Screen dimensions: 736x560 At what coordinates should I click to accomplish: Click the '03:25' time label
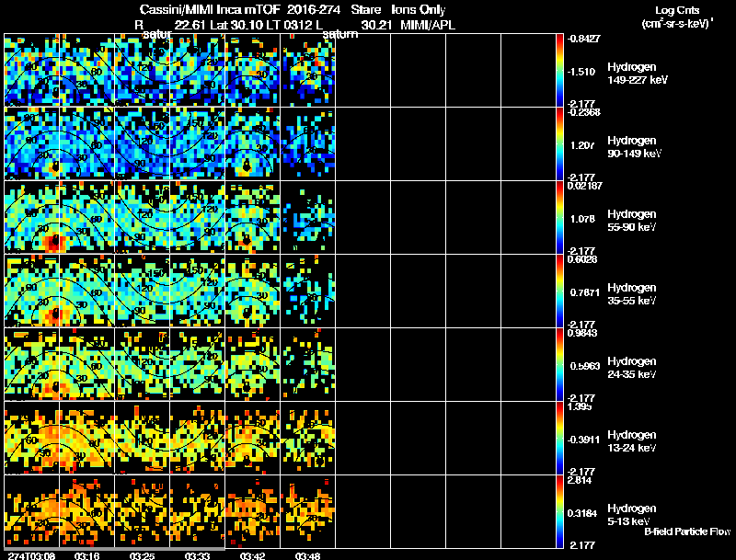coord(143,555)
